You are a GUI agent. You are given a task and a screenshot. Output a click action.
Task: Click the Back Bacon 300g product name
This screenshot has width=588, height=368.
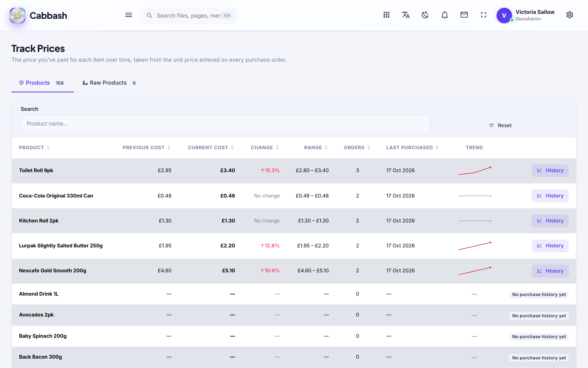pos(40,357)
